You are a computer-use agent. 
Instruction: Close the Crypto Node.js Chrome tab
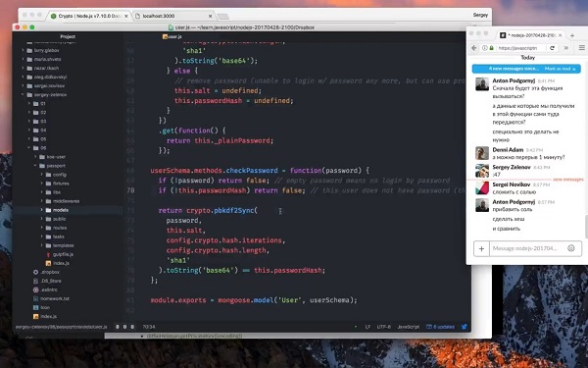[x=126, y=16]
